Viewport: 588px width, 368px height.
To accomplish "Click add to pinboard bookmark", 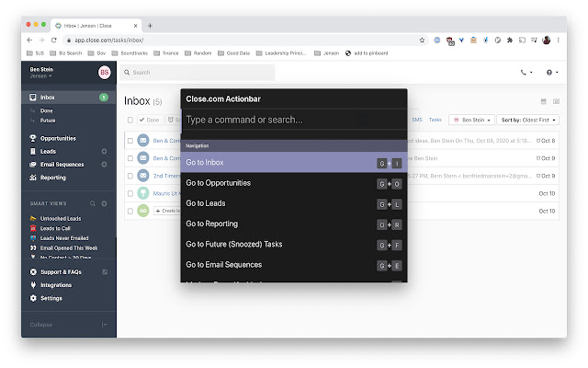I will (x=367, y=53).
